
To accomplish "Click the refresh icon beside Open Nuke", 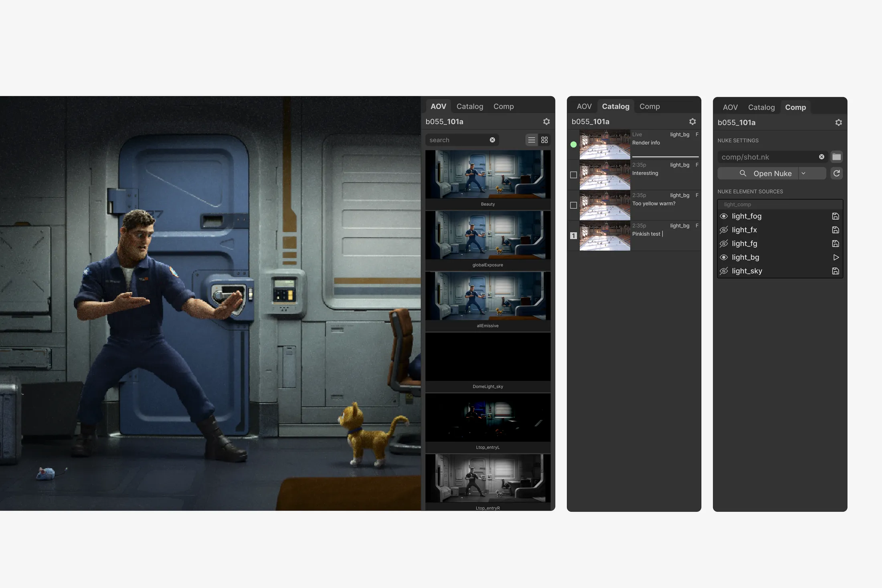I will pos(836,173).
